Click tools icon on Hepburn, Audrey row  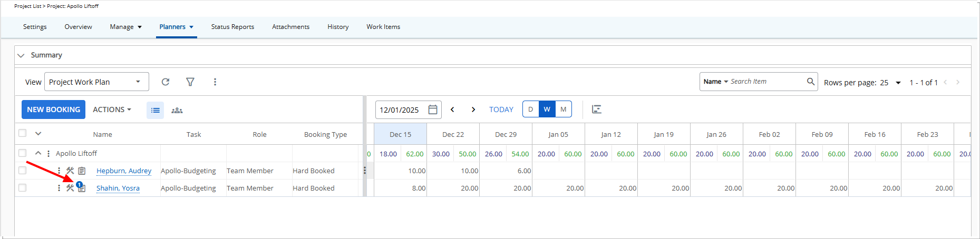[70, 171]
